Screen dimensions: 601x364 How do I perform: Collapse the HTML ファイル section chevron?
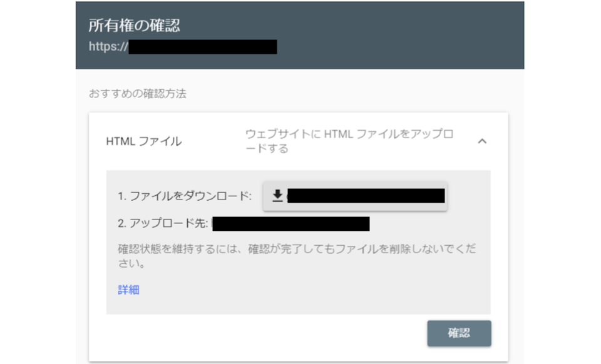482,141
